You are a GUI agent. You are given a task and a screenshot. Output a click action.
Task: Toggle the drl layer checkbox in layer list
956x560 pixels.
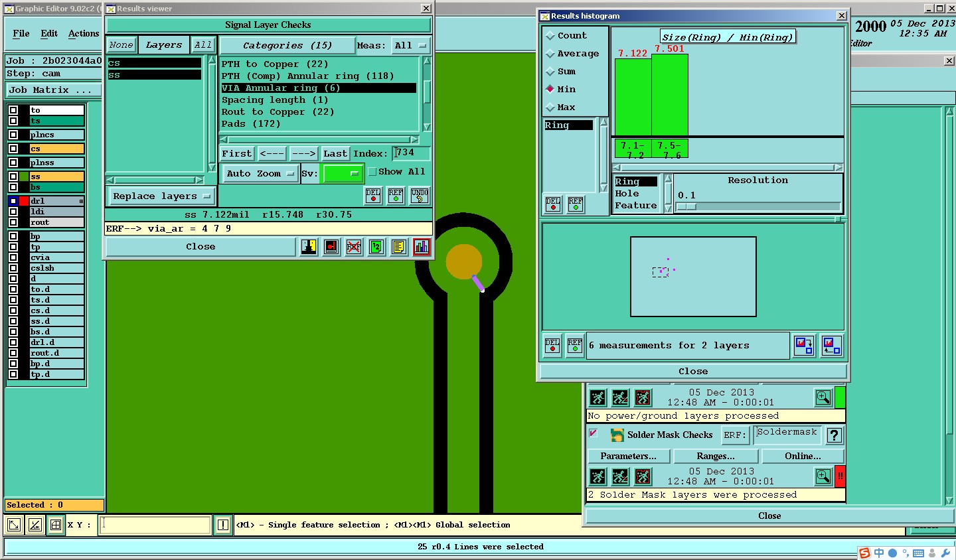[13, 201]
